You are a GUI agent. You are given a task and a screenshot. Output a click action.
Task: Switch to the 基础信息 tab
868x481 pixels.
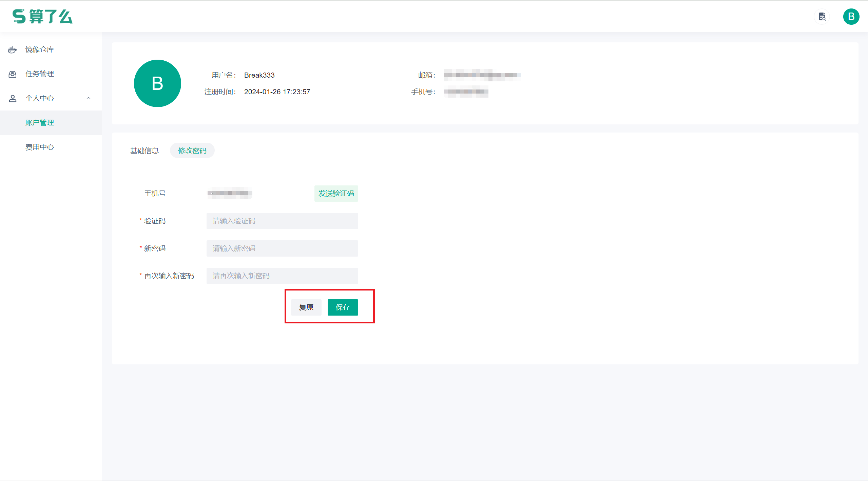(144, 150)
